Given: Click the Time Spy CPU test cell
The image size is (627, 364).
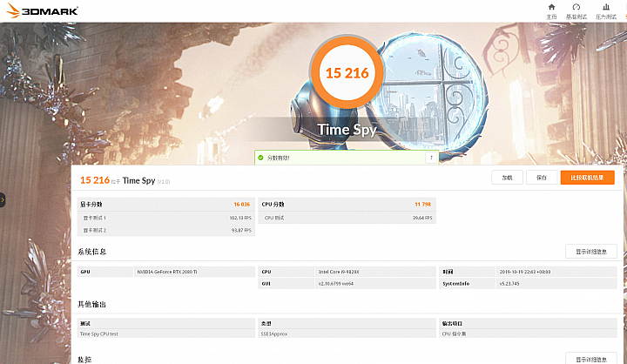Looking at the screenshot, I should point(98,334).
